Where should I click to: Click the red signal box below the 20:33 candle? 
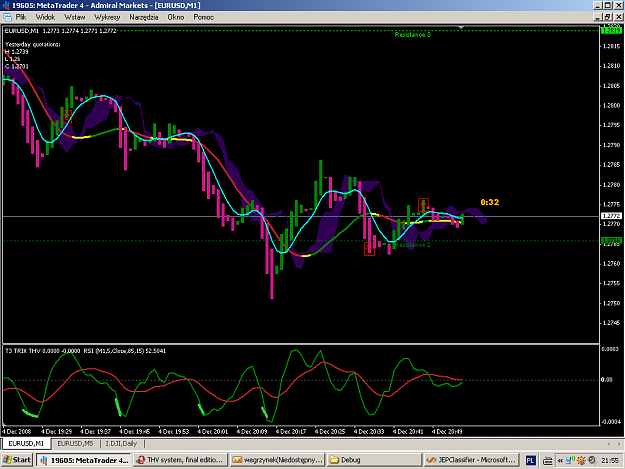point(369,249)
